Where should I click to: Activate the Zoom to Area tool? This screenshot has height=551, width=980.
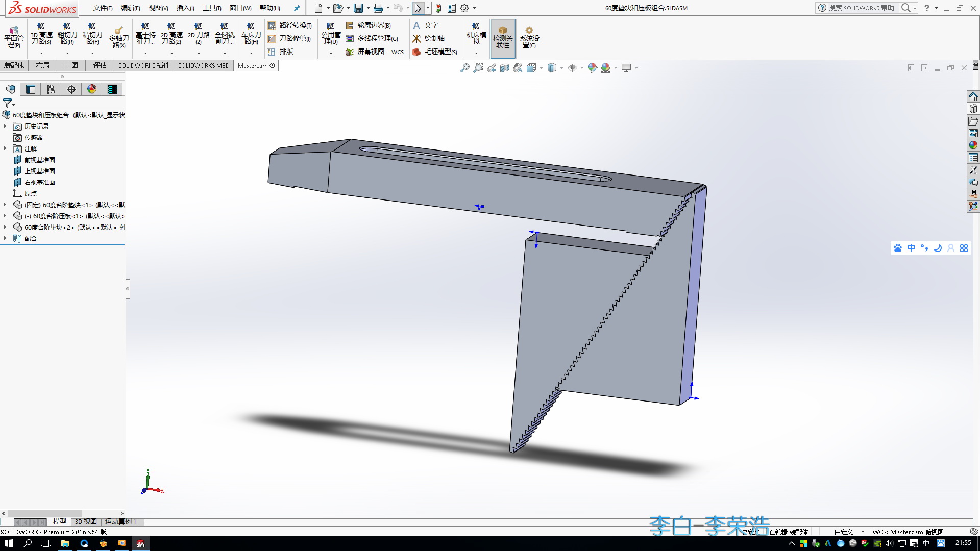pyautogui.click(x=478, y=67)
